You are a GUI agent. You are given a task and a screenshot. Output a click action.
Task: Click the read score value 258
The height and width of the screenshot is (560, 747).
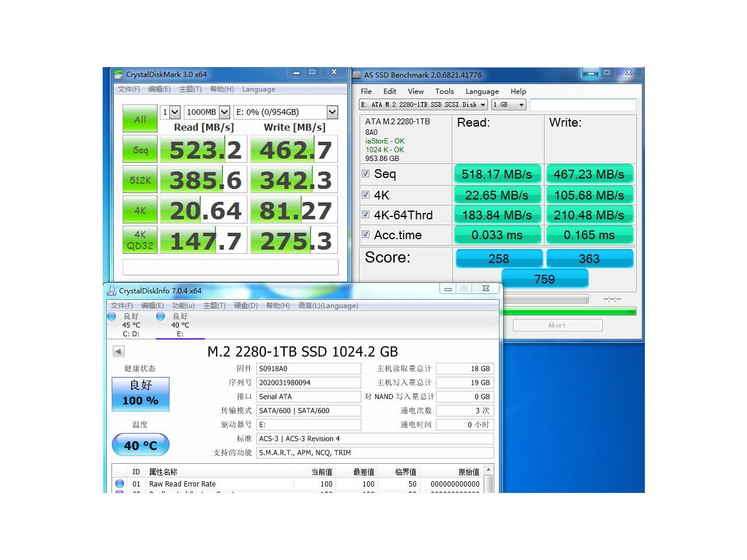tap(499, 258)
